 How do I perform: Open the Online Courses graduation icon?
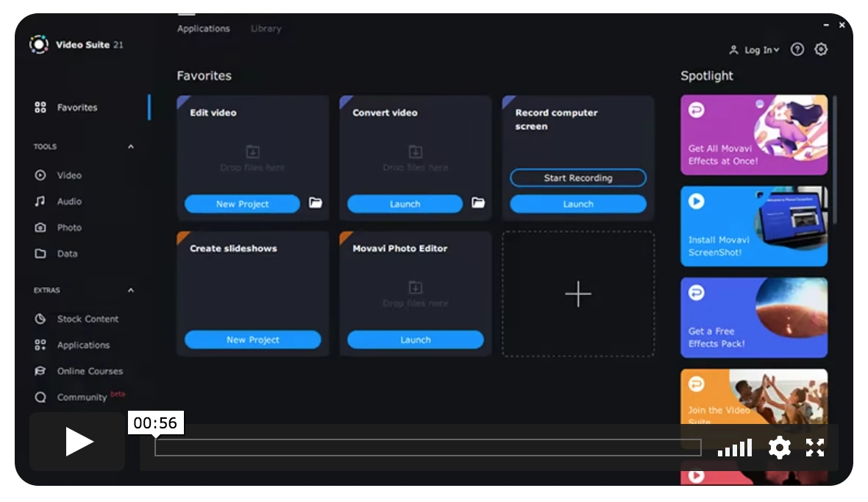40,371
